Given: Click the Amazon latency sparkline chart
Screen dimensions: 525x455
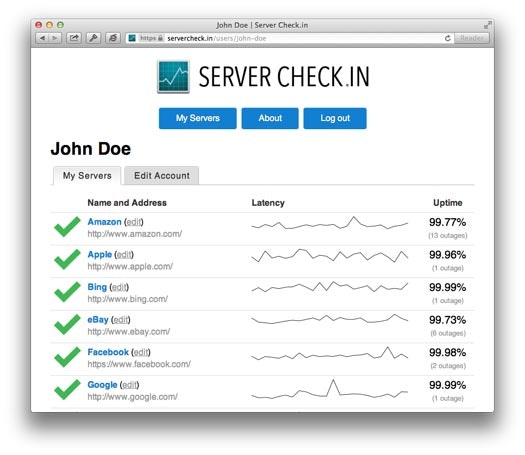Looking at the screenshot, I should click(329, 223).
